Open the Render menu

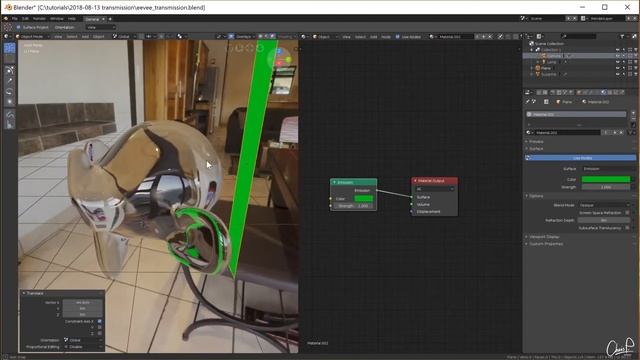coord(39,19)
